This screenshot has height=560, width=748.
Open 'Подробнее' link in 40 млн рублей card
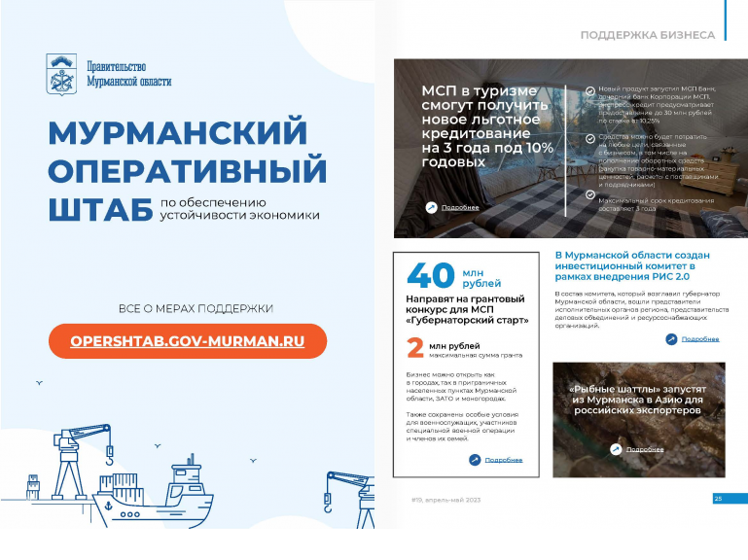click(x=504, y=460)
